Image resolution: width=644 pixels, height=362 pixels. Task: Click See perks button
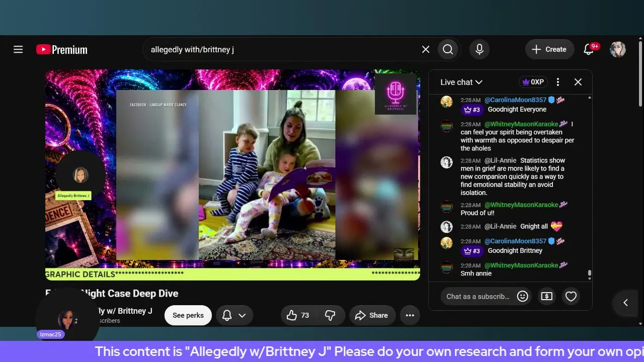point(188,315)
